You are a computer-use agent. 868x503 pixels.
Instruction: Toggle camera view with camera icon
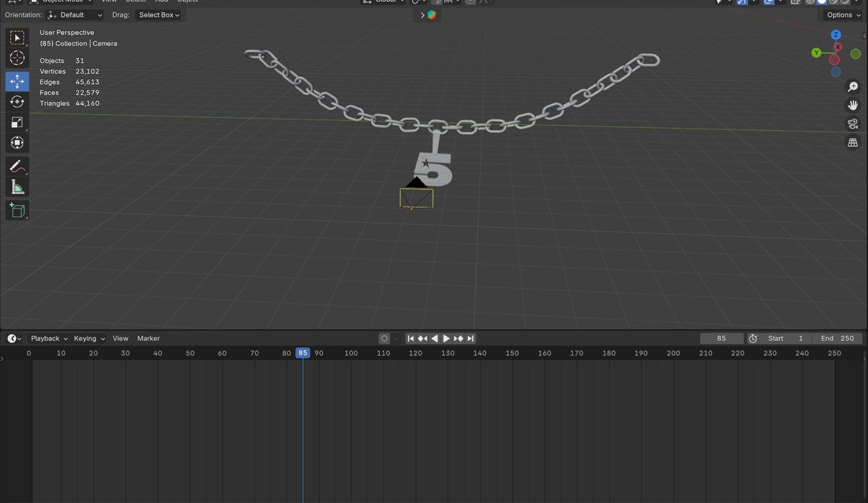pyautogui.click(x=853, y=124)
